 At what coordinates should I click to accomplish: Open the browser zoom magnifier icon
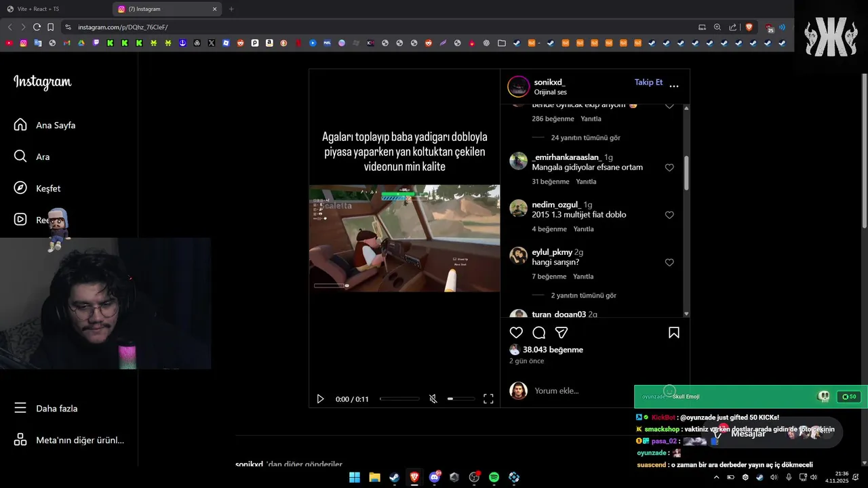[717, 27]
